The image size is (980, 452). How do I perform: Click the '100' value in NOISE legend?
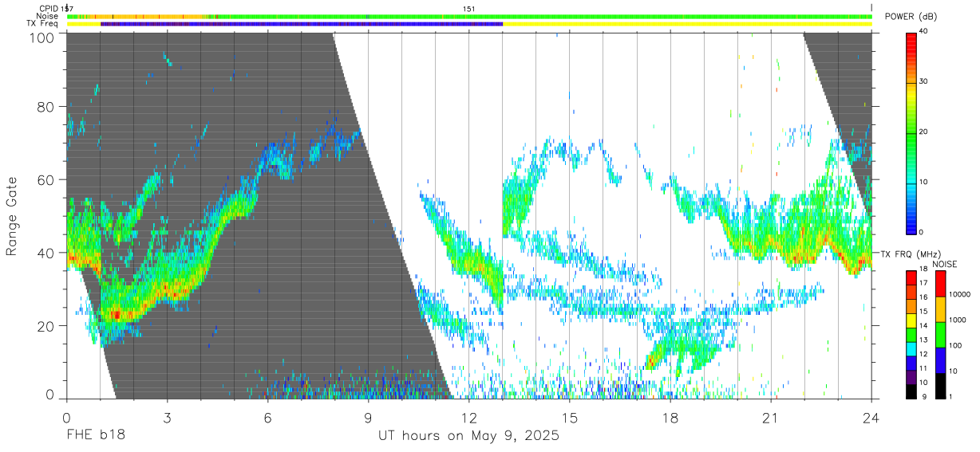click(x=956, y=345)
